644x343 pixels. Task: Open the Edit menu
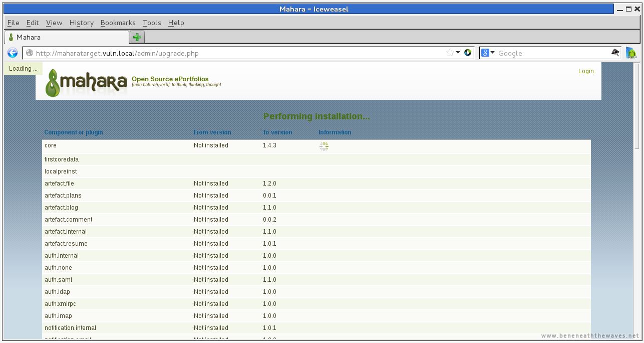pos(33,23)
